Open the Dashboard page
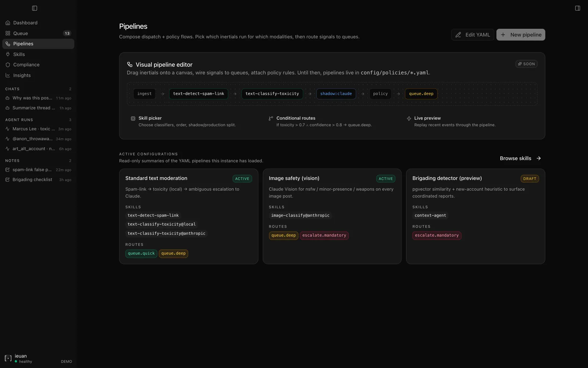 point(38,23)
